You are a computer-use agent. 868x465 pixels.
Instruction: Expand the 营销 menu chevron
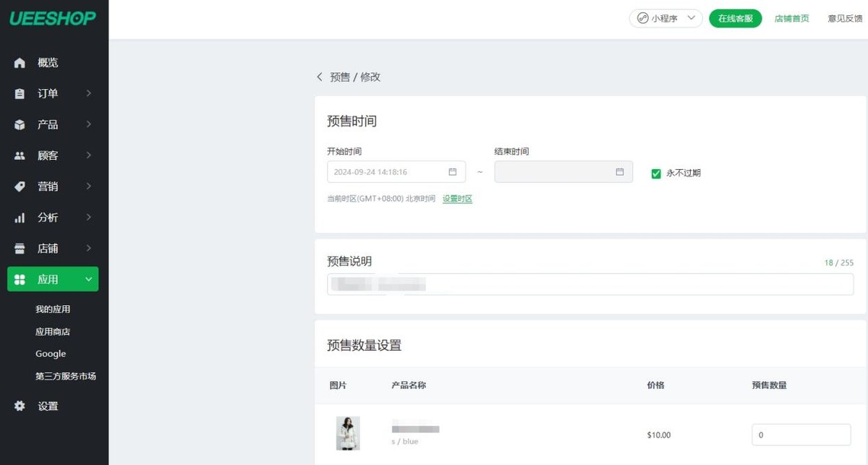(88, 187)
